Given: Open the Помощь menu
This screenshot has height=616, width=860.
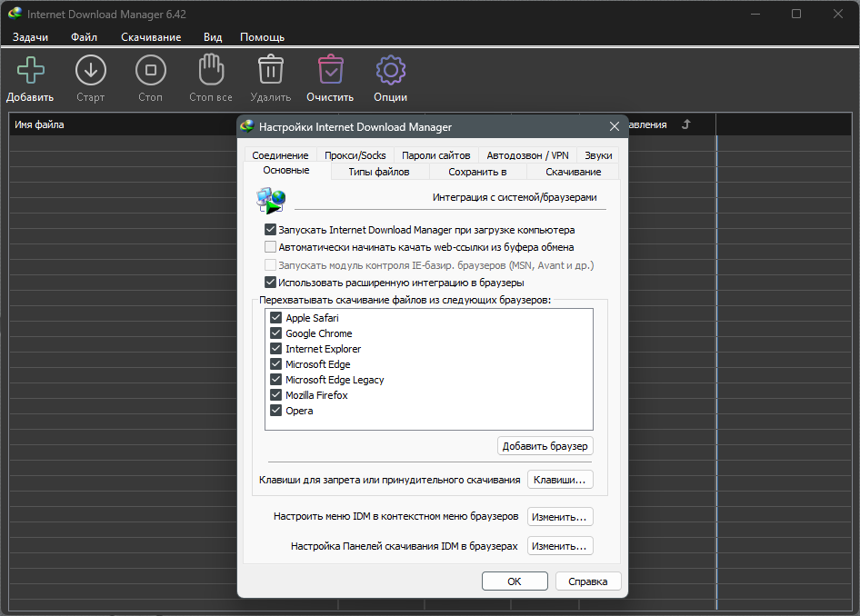Looking at the screenshot, I should tap(262, 37).
